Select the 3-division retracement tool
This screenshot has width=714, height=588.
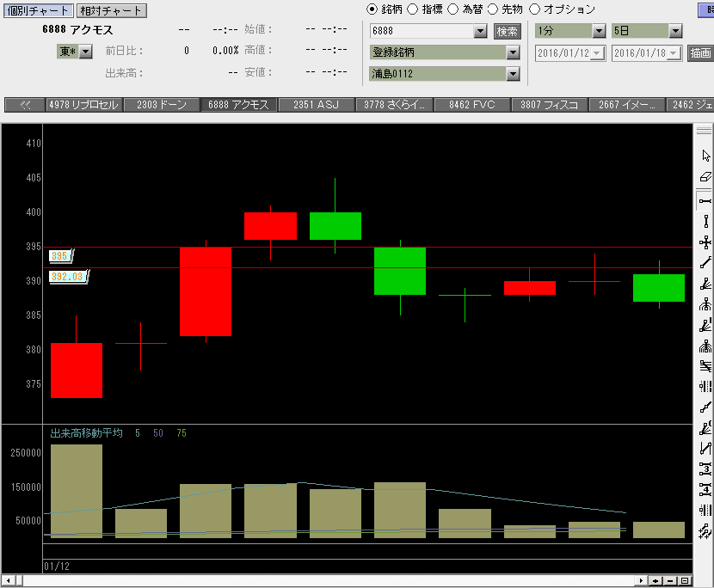(x=705, y=469)
